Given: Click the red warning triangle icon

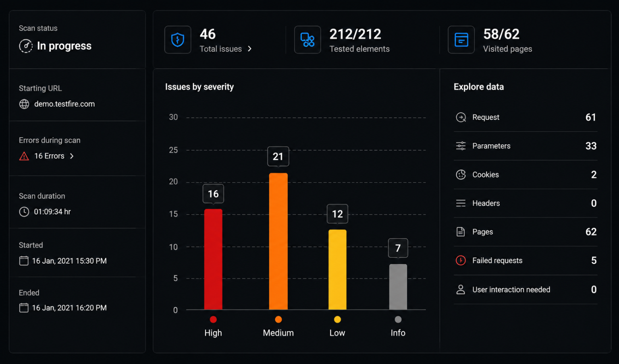Looking at the screenshot, I should click(x=24, y=156).
